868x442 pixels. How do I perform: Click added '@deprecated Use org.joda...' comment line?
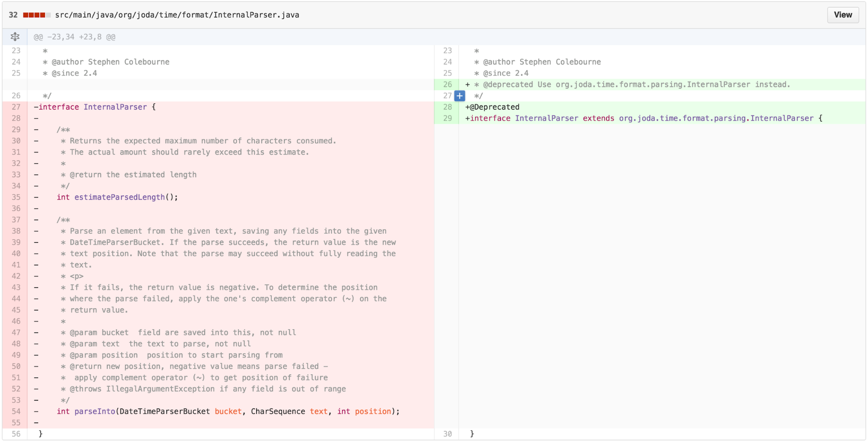pyautogui.click(x=662, y=85)
